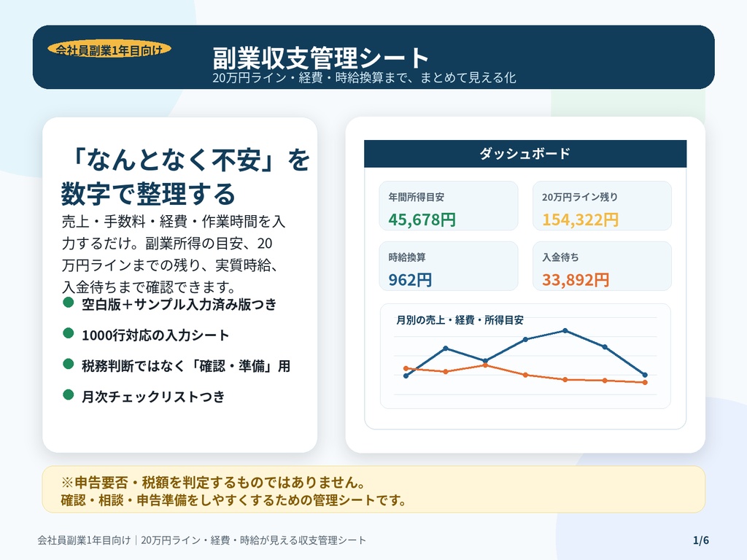Click the main title 副業収支管理シート
Screen dimensions: 747x560
tap(321, 58)
